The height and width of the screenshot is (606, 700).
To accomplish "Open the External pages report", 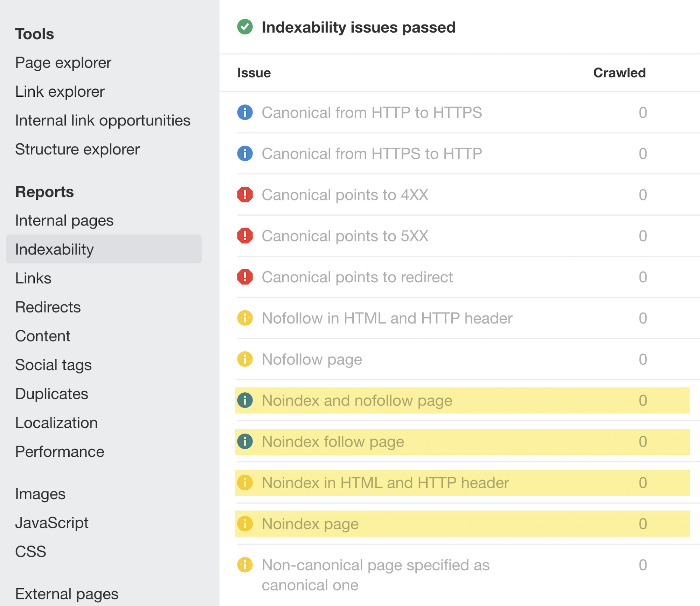I will (67, 593).
